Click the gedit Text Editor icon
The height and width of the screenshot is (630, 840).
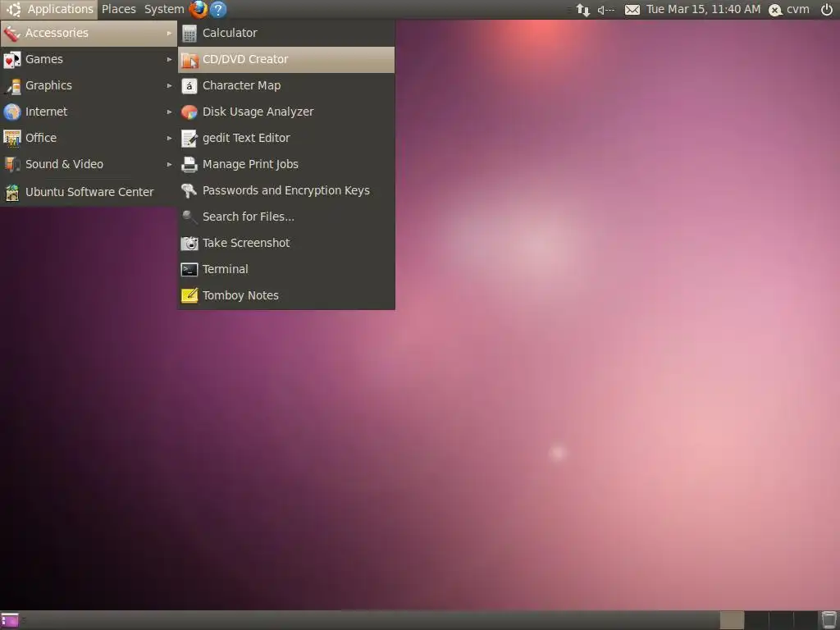click(x=189, y=138)
